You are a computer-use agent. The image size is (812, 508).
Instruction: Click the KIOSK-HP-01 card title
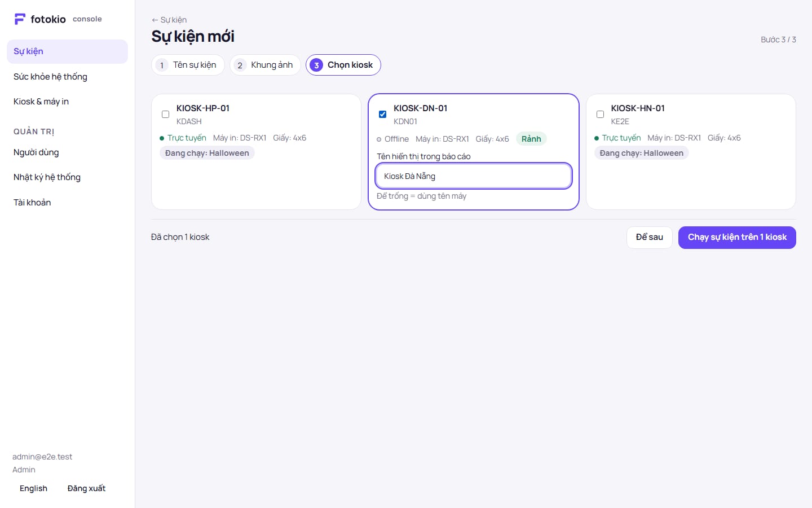click(x=203, y=108)
